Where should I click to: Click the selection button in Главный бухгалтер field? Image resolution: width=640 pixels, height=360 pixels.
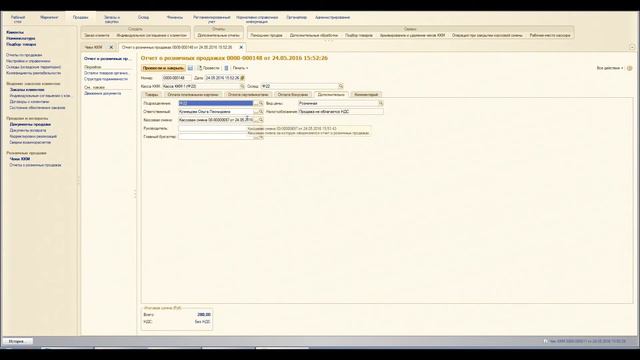256,137
